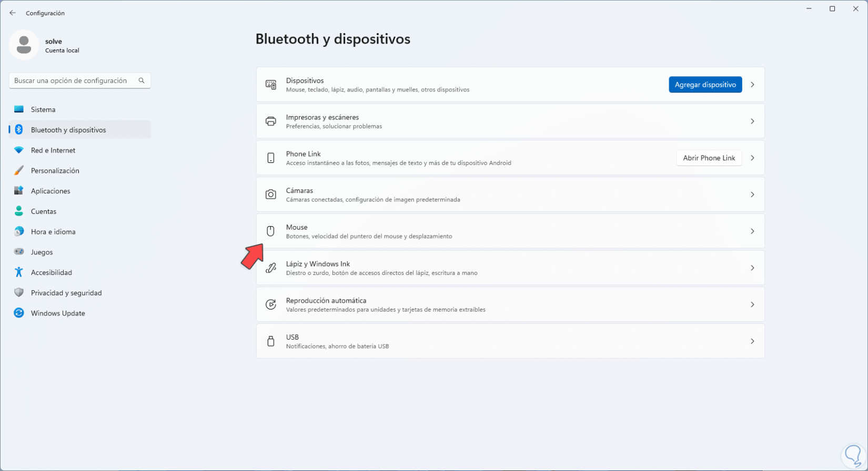868x471 pixels.
Task: Focus the Buscar una opción de configuración field
Action: (x=70, y=80)
